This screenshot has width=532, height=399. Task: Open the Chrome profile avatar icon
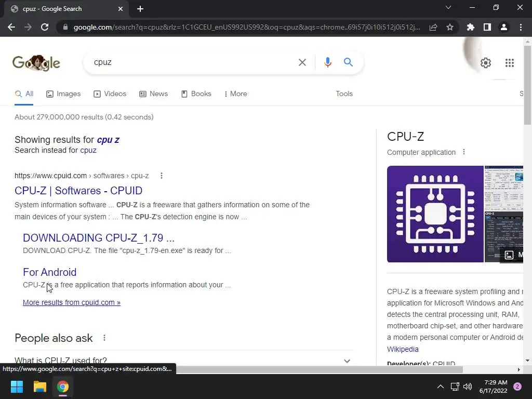coord(504,27)
